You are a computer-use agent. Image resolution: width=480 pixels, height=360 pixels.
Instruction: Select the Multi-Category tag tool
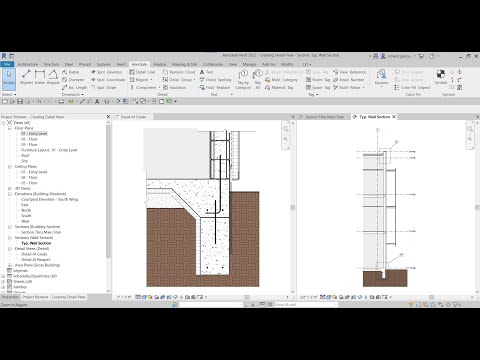click(x=281, y=80)
